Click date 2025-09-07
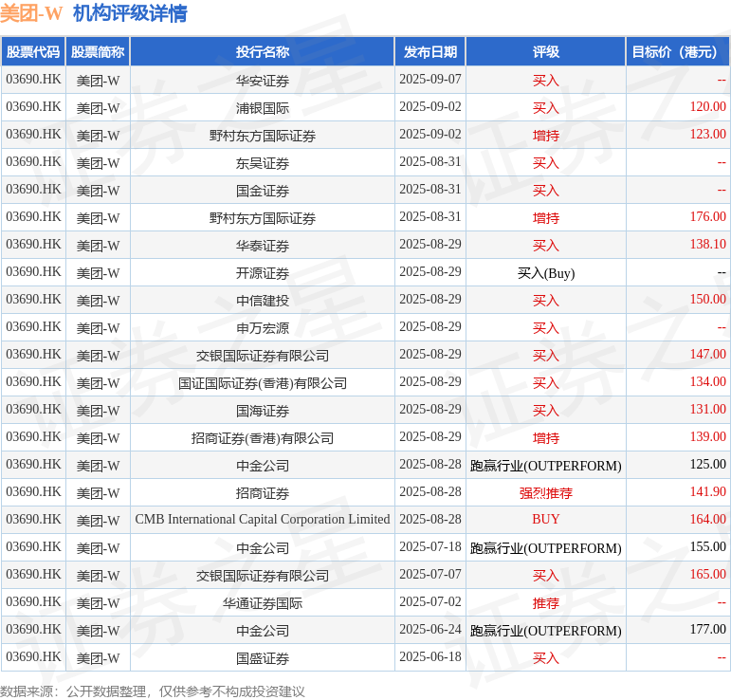 [x=430, y=80]
